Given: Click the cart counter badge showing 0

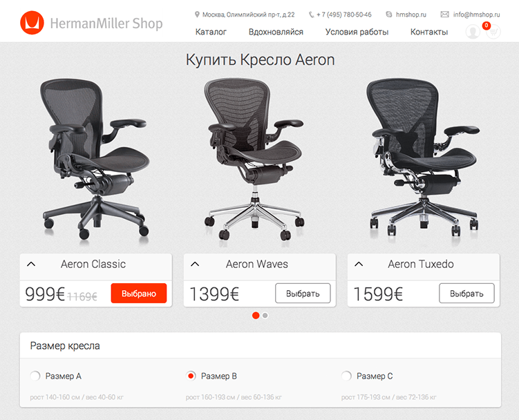Looking at the screenshot, I should click(x=487, y=26).
